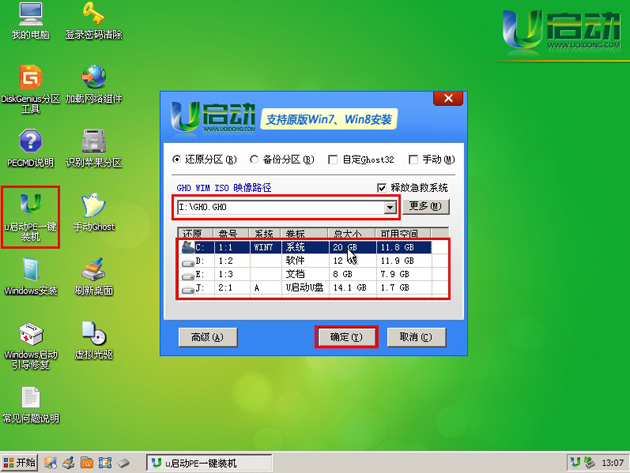The width and height of the screenshot is (630, 473).
Task: Click first quick launch icon after Start
Action: coord(50,463)
